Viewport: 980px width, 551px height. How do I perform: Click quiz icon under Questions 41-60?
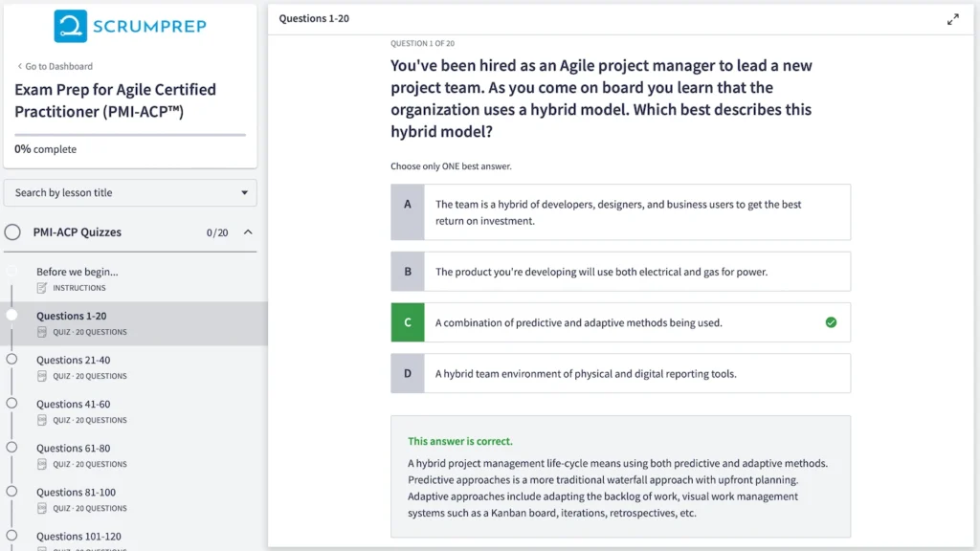coord(42,420)
